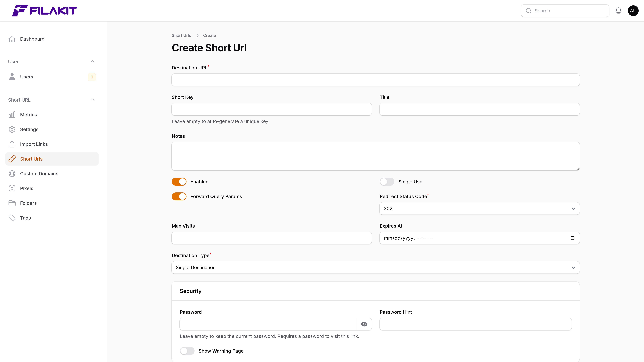Click the Filakit logo
This screenshot has height=362, width=644.
pos(44,11)
